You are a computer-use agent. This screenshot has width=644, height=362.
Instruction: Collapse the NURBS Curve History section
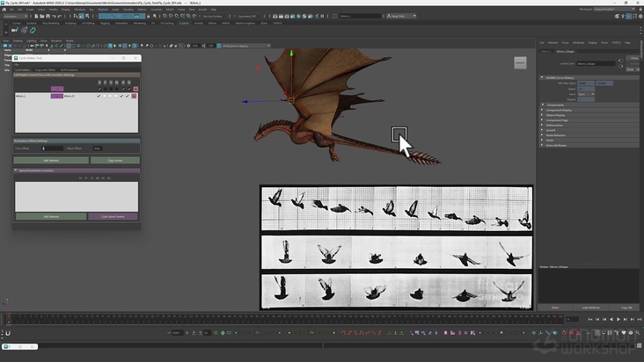tap(542, 77)
